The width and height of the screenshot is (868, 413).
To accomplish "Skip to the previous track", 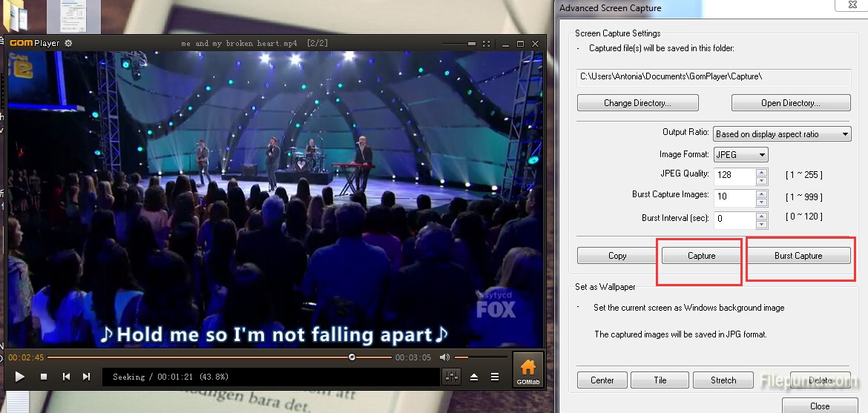I will click(x=66, y=377).
